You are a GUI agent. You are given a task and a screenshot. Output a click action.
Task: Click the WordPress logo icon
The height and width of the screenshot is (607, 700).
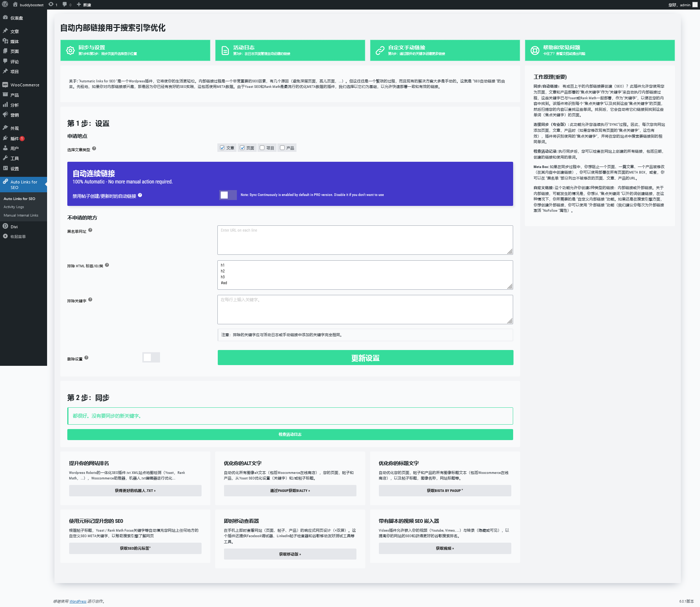pos(5,4)
